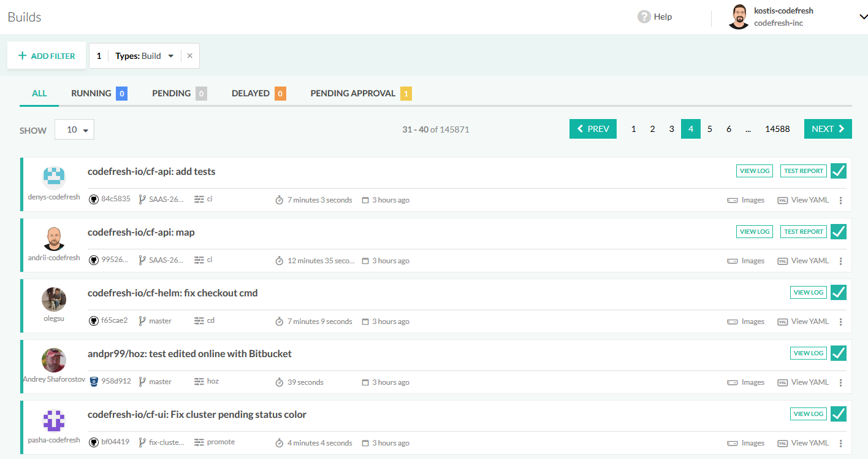The height and width of the screenshot is (459, 868).
Task: Click the pipeline icon next to promote
Action: pos(199,442)
